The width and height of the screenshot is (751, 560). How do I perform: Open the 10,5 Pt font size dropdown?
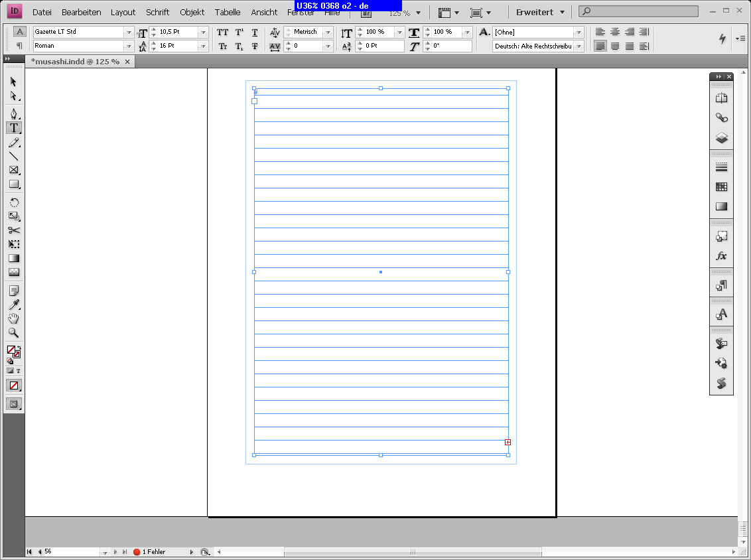(203, 32)
